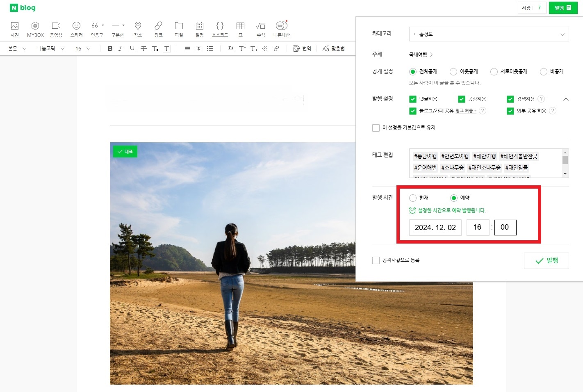Select 서로이웃공개 visibility option
583x392 pixels.
(494, 72)
